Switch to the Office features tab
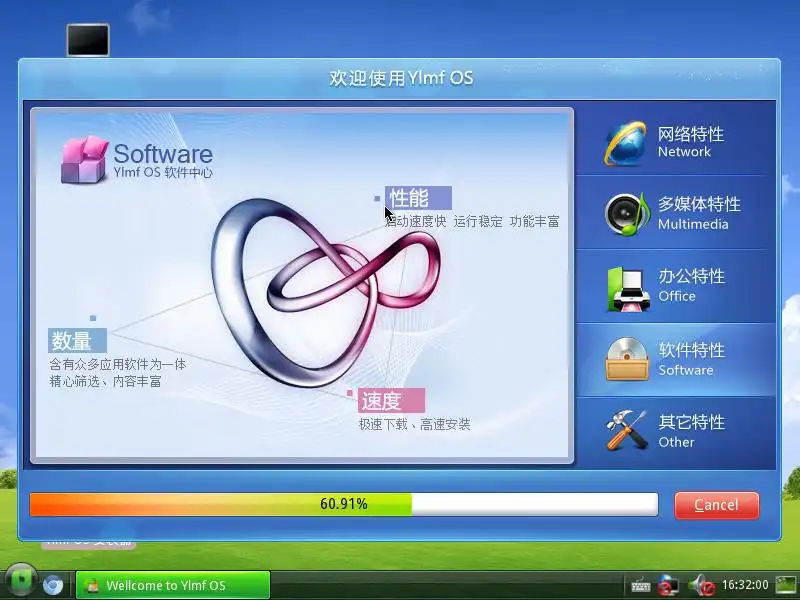This screenshot has width=800, height=600. click(x=676, y=286)
